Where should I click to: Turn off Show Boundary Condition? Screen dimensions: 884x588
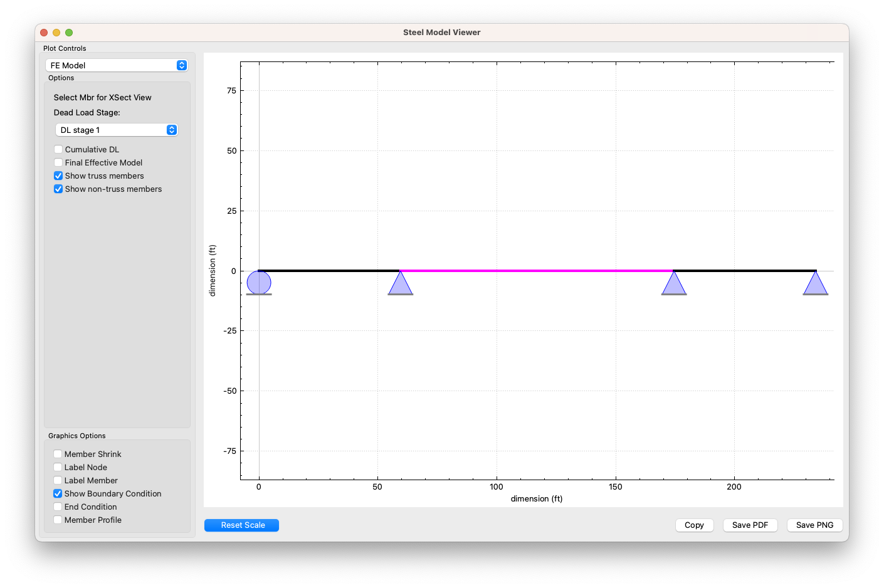58,494
